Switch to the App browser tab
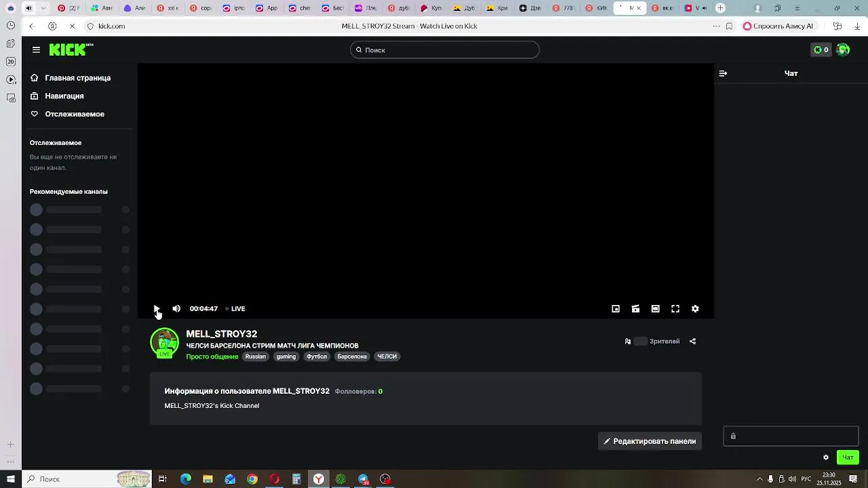868x488 pixels. point(267,8)
